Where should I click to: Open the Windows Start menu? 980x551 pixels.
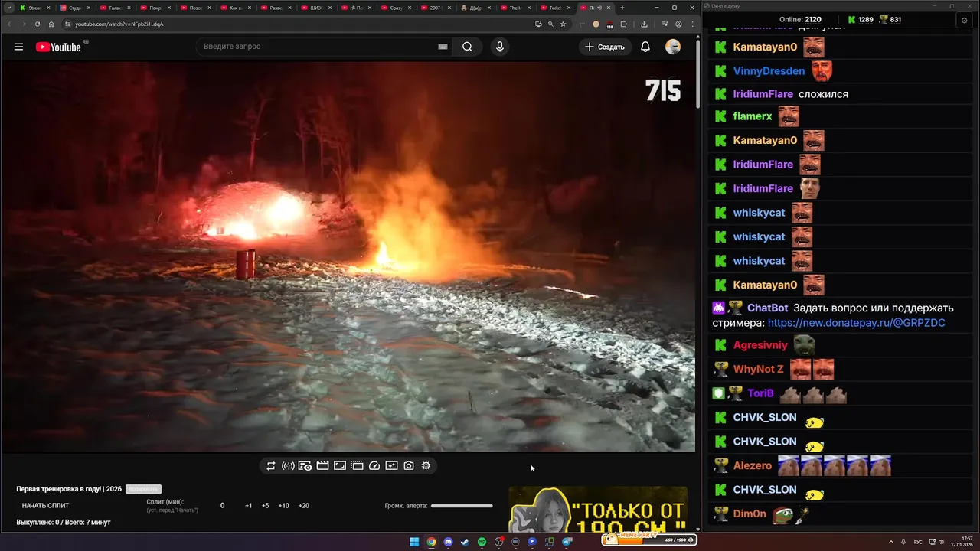(414, 542)
